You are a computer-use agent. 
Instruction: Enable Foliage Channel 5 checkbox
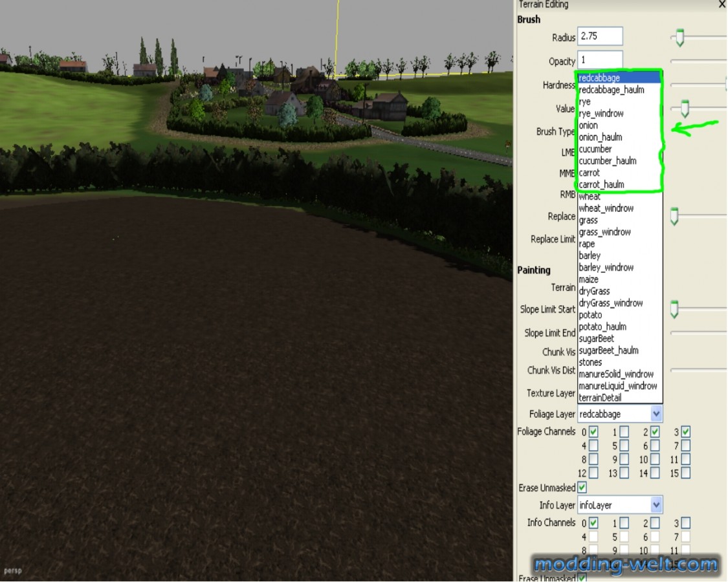pyautogui.click(x=624, y=446)
